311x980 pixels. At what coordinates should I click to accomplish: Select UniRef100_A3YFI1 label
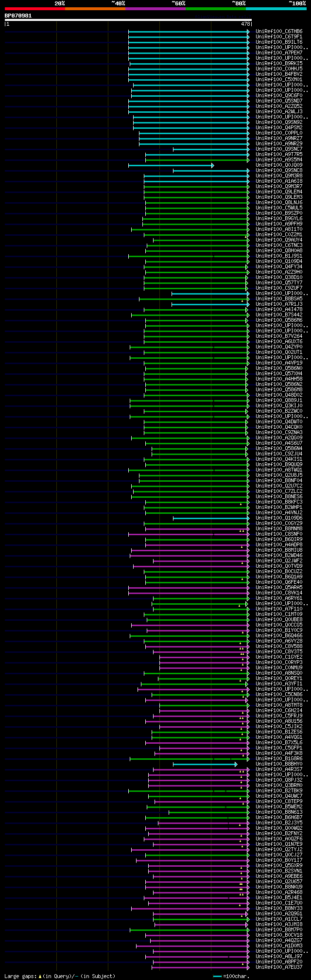pos(279,683)
